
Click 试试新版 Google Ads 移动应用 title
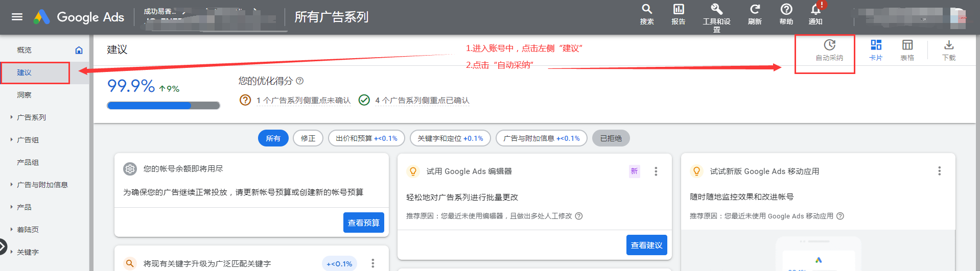point(764,171)
